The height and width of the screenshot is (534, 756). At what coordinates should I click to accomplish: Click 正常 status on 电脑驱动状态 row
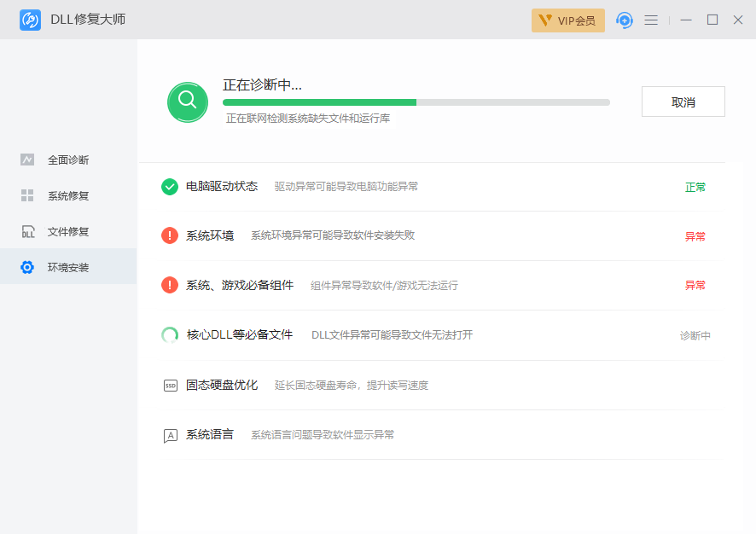(695, 187)
